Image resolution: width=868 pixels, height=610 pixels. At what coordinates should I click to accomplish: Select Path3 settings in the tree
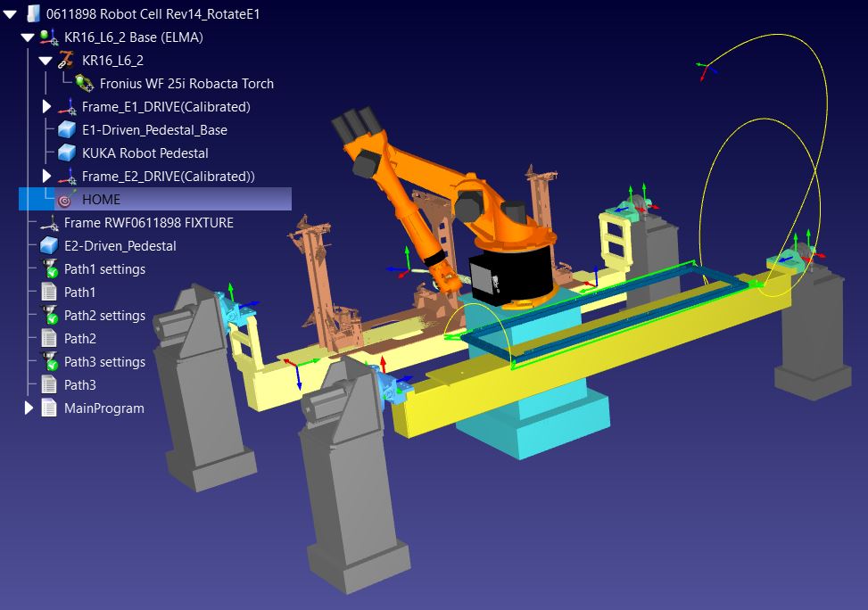click(104, 362)
